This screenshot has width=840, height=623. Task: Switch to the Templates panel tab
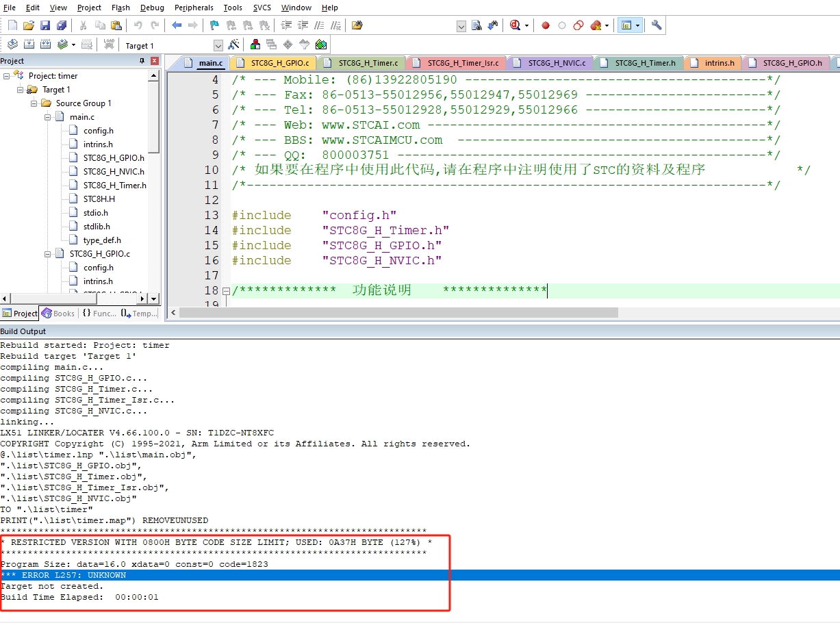pos(139,314)
